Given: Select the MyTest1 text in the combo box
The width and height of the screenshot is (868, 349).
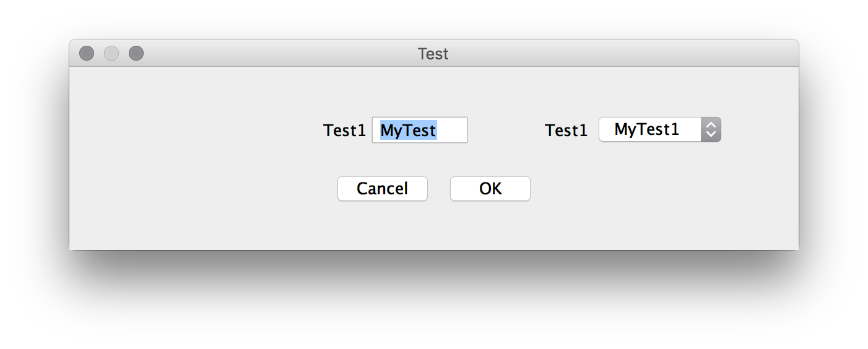Looking at the screenshot, I should tap(646, 129).
